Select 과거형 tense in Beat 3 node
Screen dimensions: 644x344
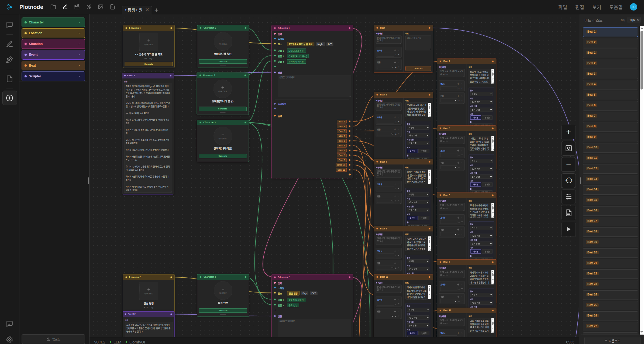(476, 185)
